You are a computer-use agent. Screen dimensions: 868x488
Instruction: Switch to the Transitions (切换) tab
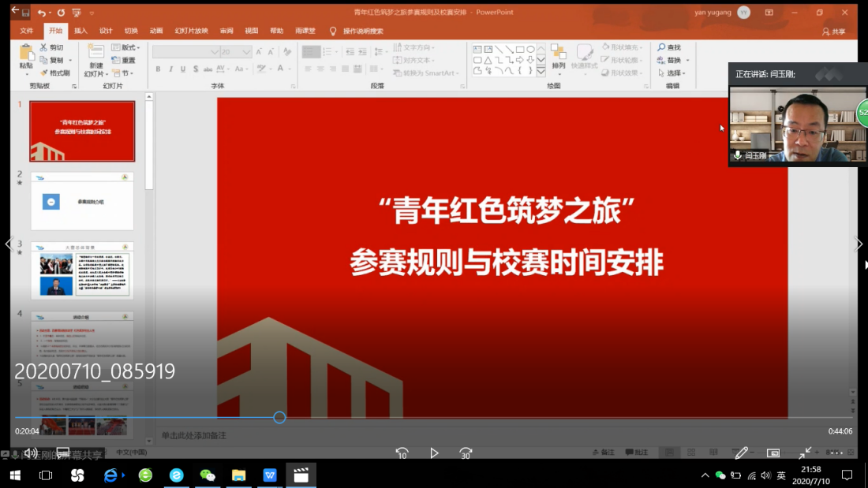pyautogui.click(x=131, y=31)
